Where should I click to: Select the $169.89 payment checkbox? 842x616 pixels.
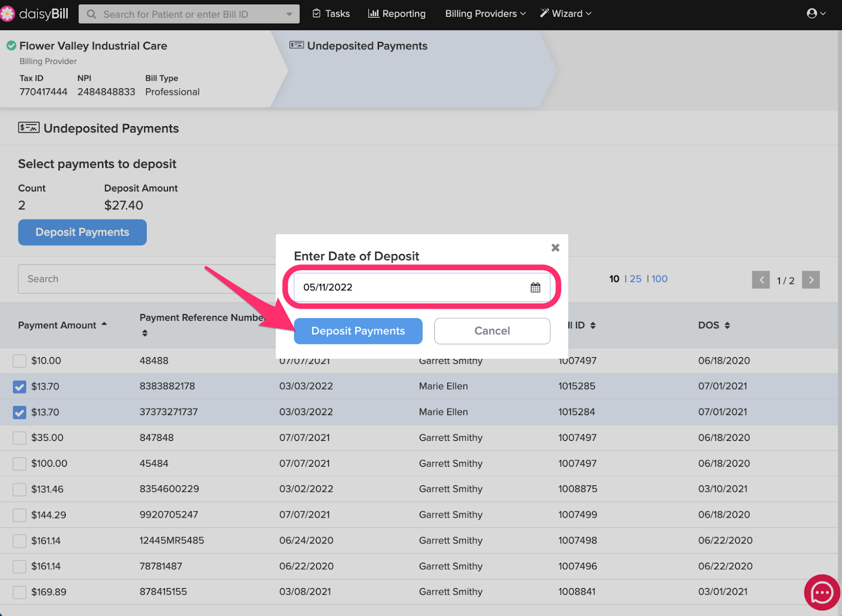pyautogui.click(x=19, y=592)
